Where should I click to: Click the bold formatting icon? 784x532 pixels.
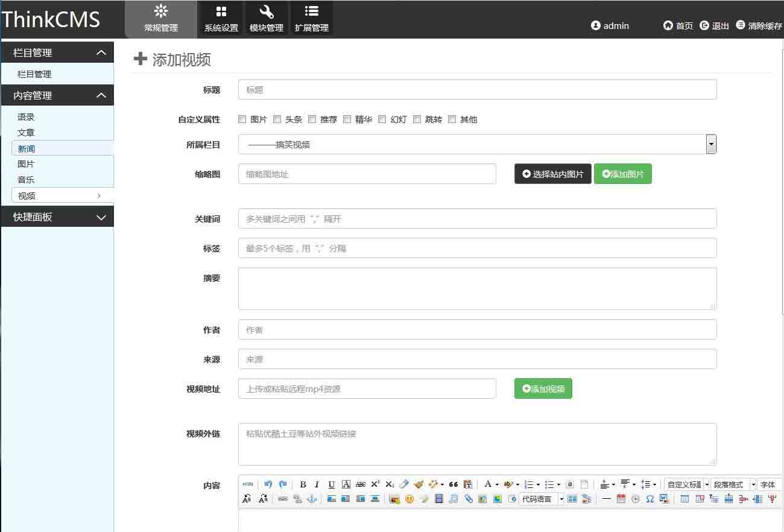(303, 484)
